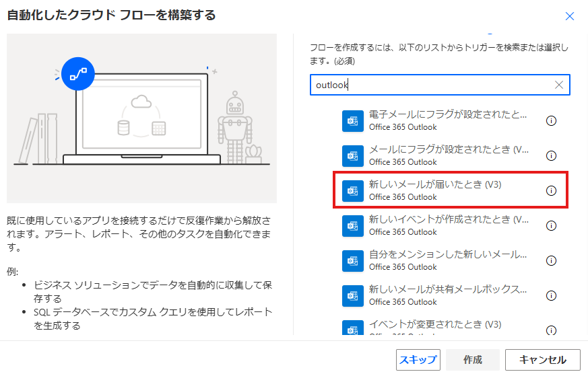The height and width of the screenshot is (374, 588).
Task: Select 新しいイベントが作成されたとき (V… trigger text
Action: pos(449,219)
